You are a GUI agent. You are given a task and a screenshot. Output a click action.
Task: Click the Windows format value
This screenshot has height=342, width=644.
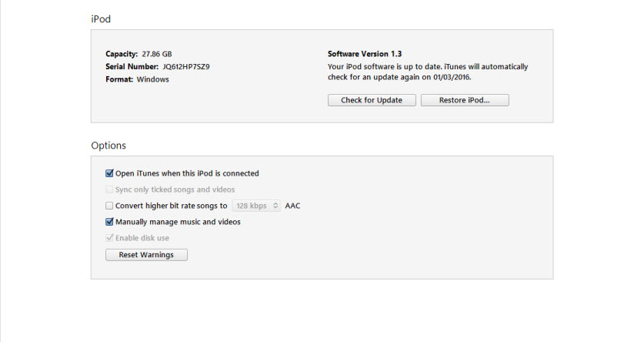pos(153,79)
